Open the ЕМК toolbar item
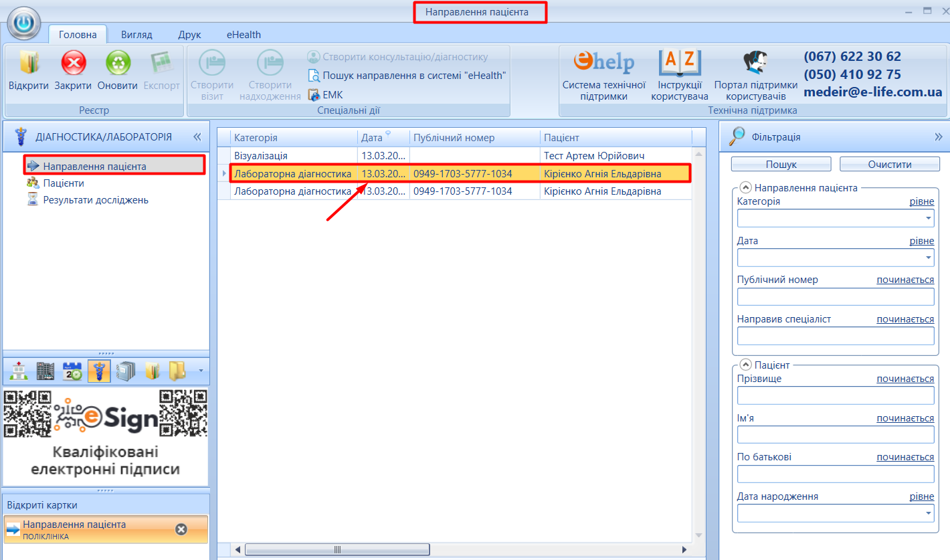The width and height of the screenshot is (950, 560). point(325,95)
